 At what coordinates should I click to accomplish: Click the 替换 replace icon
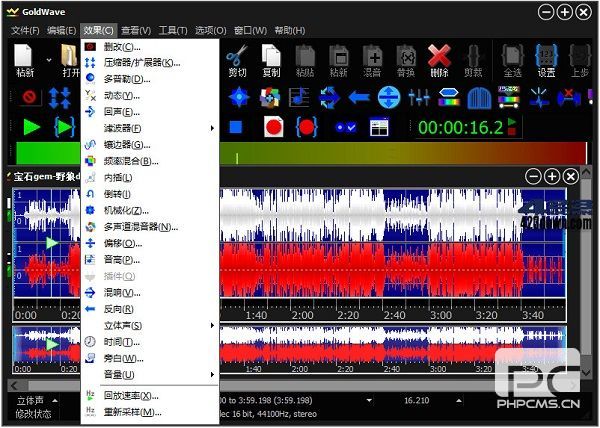point(406,56)
